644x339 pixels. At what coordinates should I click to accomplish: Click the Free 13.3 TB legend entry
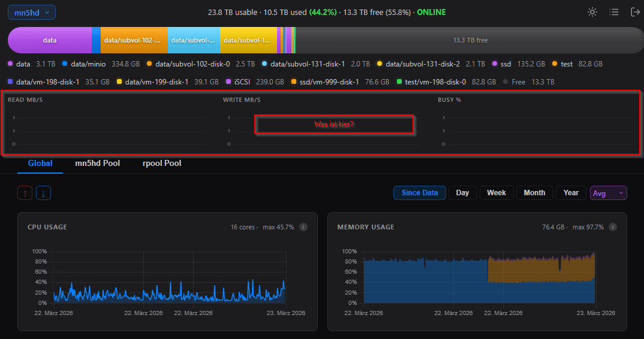pyautogui.click(x=529, y=82)
